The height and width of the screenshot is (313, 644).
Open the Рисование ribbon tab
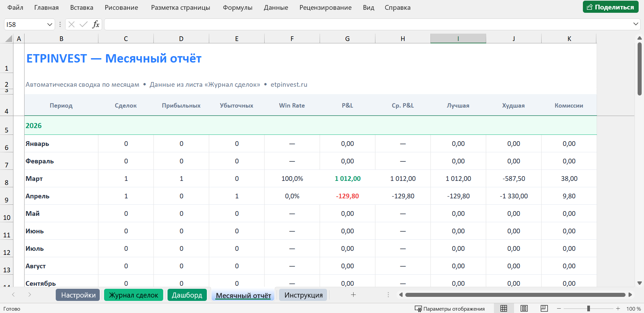[x=121, y=7]
